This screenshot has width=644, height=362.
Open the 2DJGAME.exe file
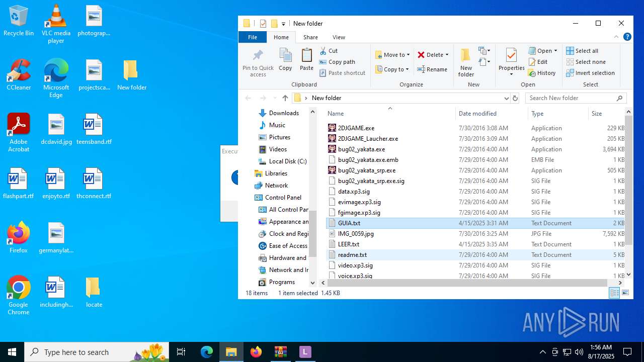[x=356, y=128]
